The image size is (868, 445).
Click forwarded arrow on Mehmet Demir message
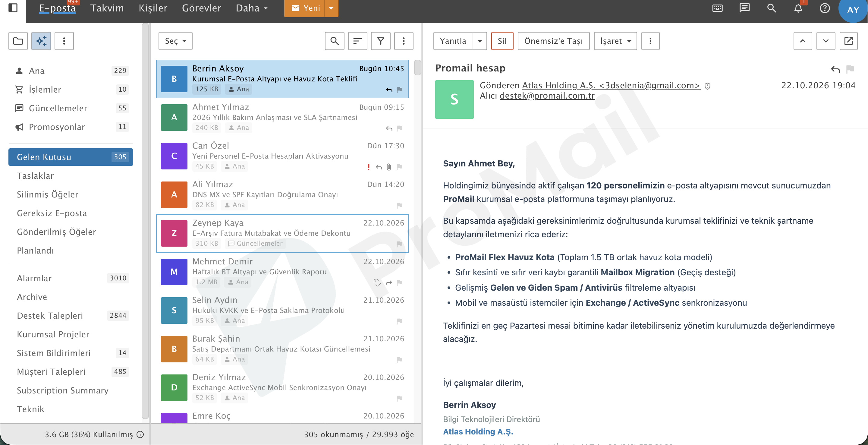coord(389,283)
